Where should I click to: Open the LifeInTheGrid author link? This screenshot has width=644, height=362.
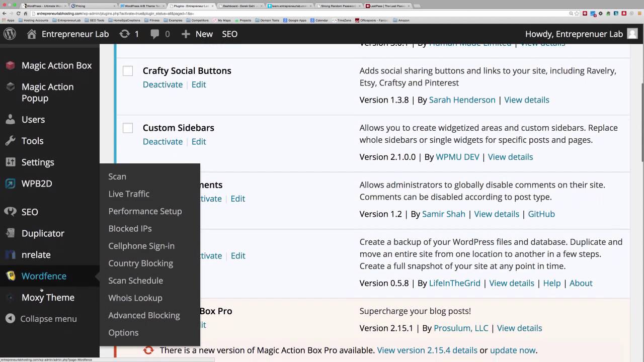click(x=454, y=283)
